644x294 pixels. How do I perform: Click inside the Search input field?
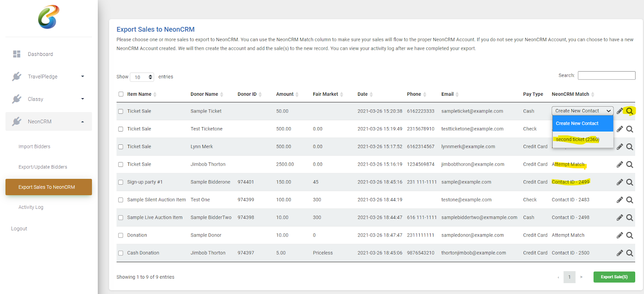pos(607,75)
